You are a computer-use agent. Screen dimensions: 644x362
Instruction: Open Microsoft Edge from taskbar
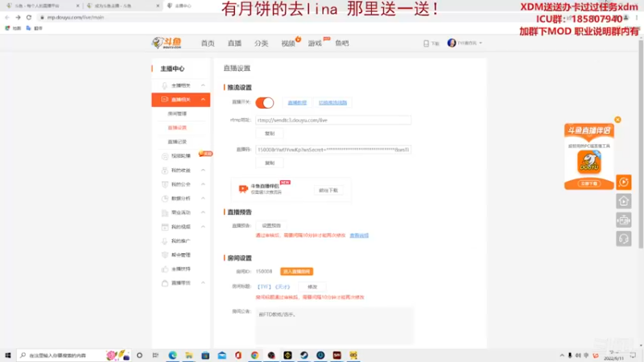[172, 356]
